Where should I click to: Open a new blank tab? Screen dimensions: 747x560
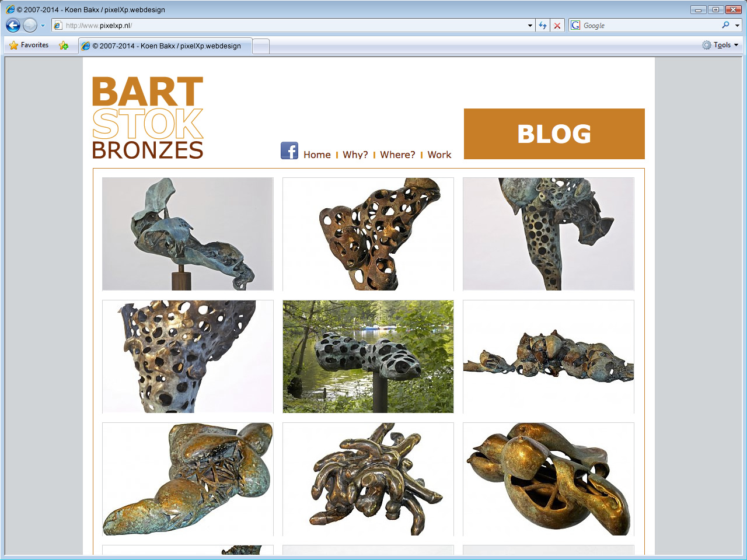point(261,46)
